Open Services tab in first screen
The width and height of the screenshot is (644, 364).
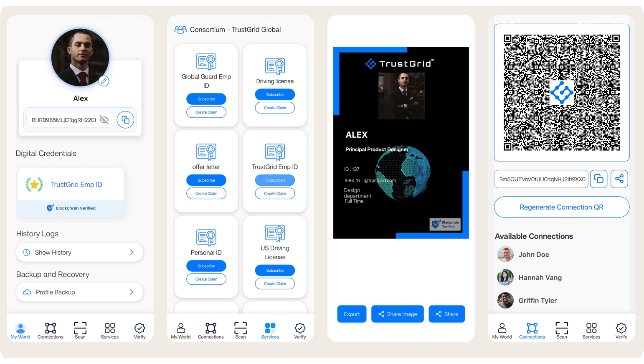[110, 331]
